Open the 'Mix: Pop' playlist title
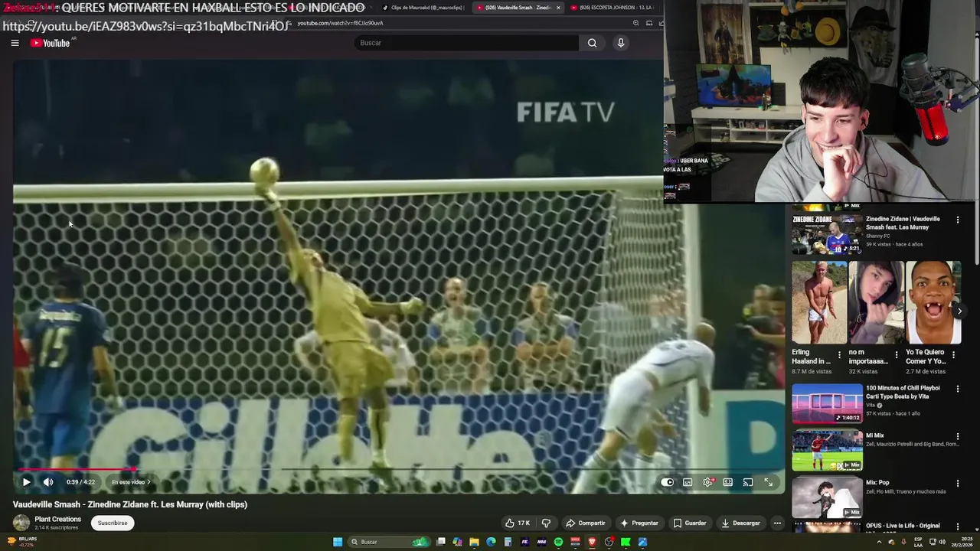The image size is (980, 551). coord(877,483)
